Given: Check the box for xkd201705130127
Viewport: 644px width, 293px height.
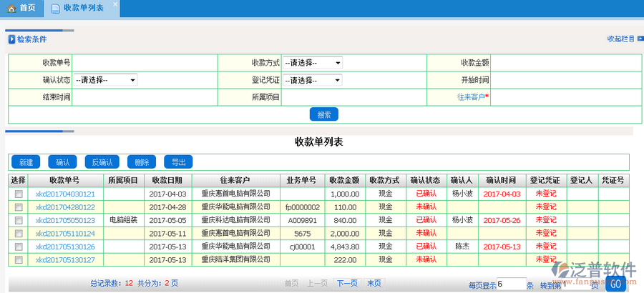Looking at the screenshot, I should (19, 259).
